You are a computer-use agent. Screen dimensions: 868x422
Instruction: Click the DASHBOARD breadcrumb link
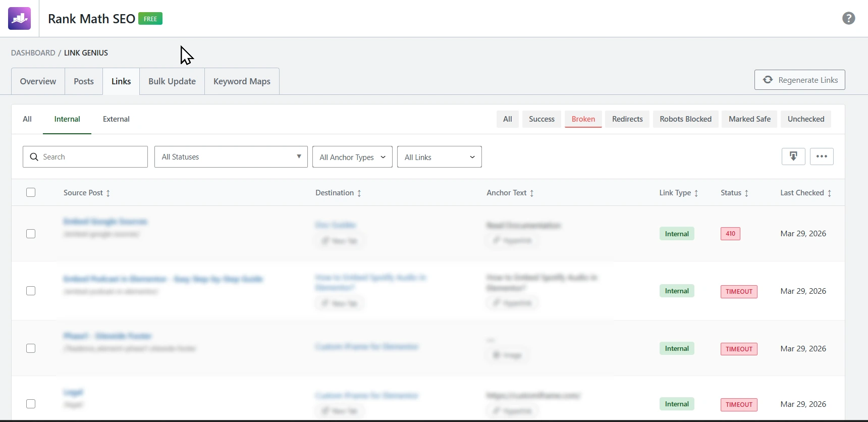33,53
